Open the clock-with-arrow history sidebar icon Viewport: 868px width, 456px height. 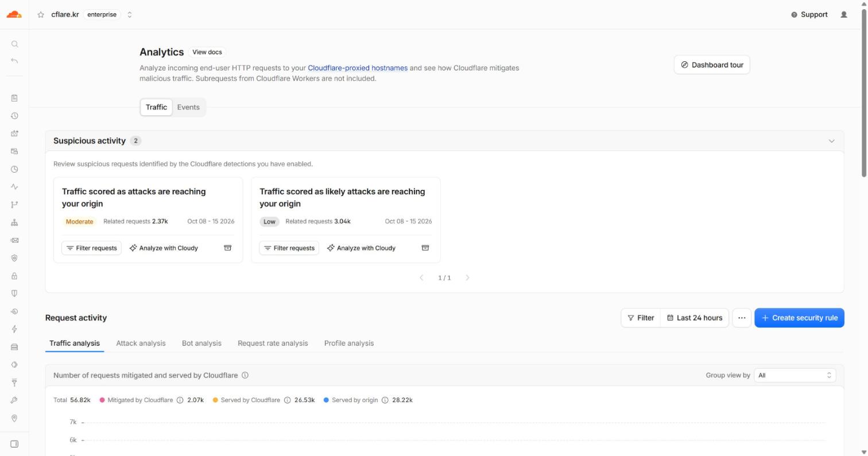coord(14,116)
